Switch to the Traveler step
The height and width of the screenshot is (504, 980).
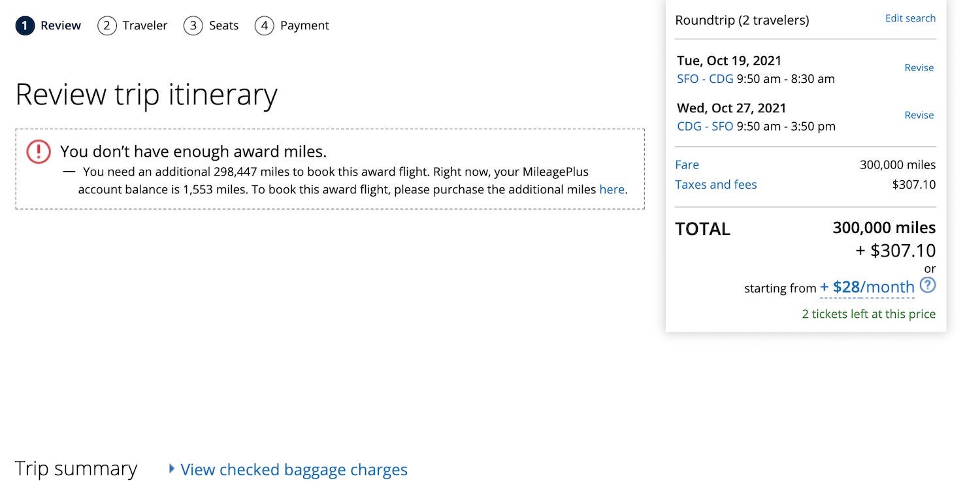click(145, 25)
